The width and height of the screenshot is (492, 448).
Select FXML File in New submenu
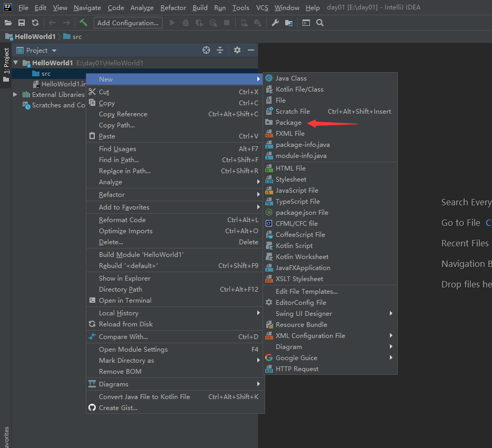coord(330,134)
